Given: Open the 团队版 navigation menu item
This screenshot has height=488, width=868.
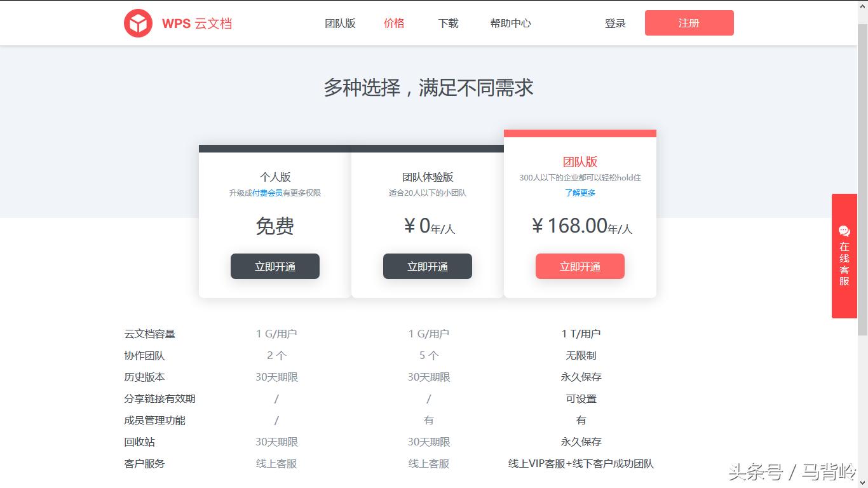Looking at the screenshot, I should coord(339,23).
